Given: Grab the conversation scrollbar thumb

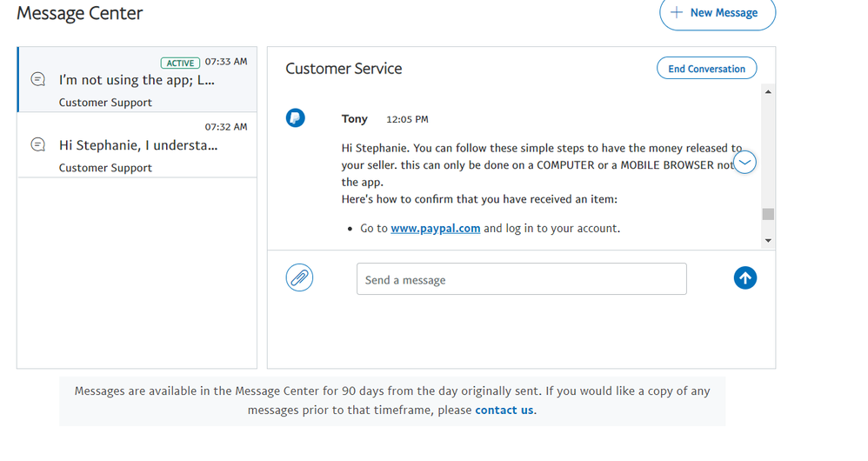Looking at the screenshot, I should [768, 214].
